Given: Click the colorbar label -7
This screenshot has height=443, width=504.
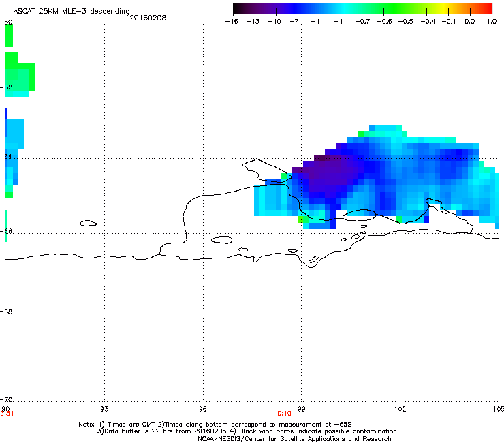Looking at the screenshot, I should click(294, 22).
